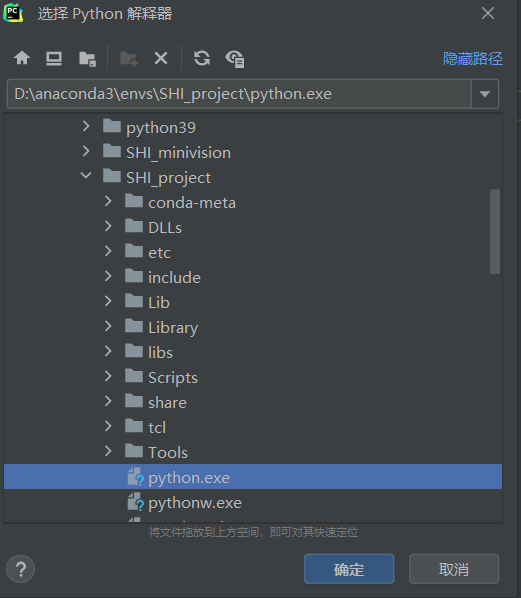Collapse the SHI_project folder
521x598 pixels.
pos(86,175)
